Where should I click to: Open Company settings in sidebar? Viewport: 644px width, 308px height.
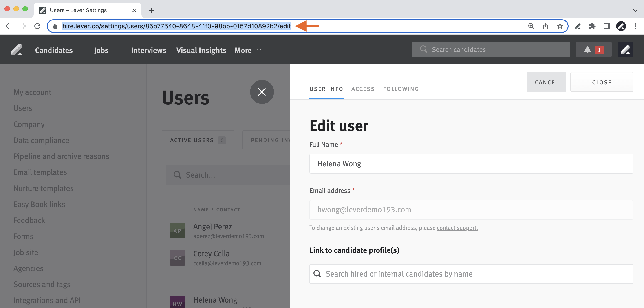[29, 124]
